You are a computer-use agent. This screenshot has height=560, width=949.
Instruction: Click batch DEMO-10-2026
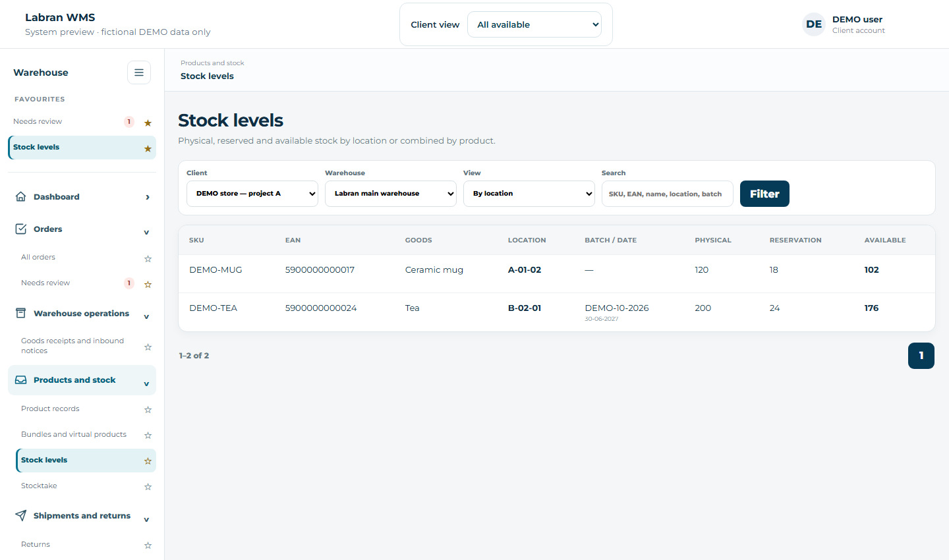(x=617, y=308)
